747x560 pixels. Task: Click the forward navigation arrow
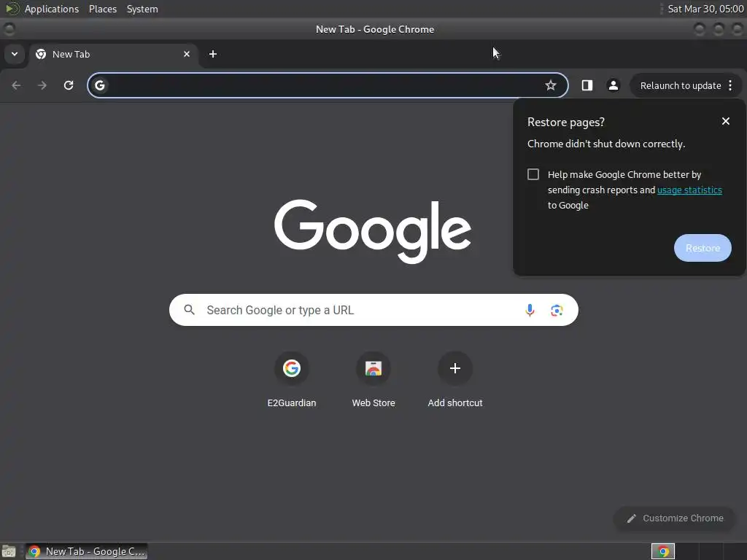tap(42, 85)
